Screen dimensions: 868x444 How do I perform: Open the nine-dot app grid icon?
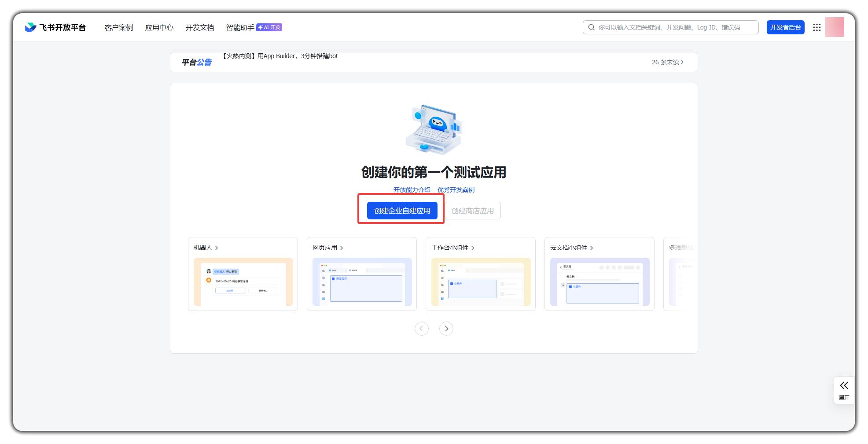pos(817,27)
